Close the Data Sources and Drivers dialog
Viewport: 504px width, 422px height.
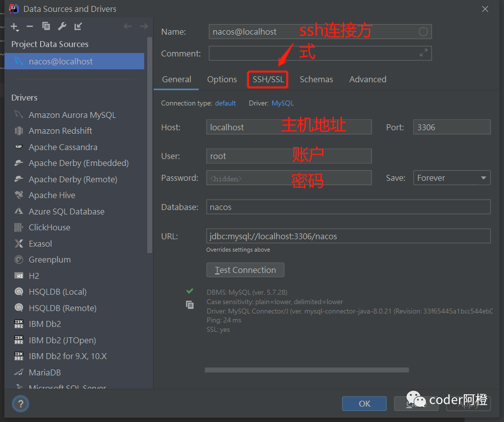485,9
